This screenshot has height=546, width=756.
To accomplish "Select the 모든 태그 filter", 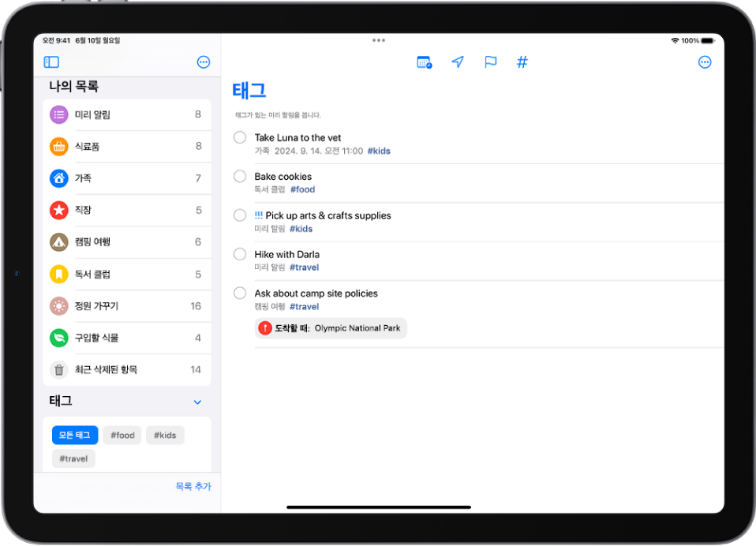I will click(75, 436).
